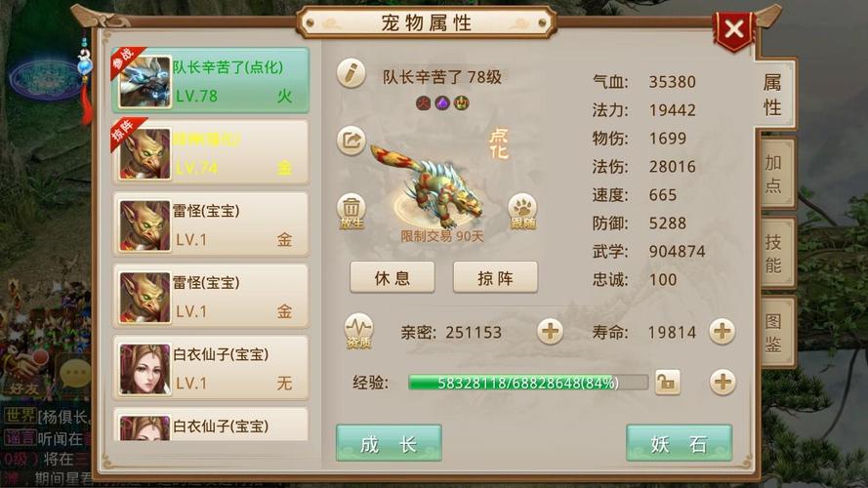This screenshot has height=488, width=868.
Task: Click the 休息 rest button
Action: click(x=393, y=277)
